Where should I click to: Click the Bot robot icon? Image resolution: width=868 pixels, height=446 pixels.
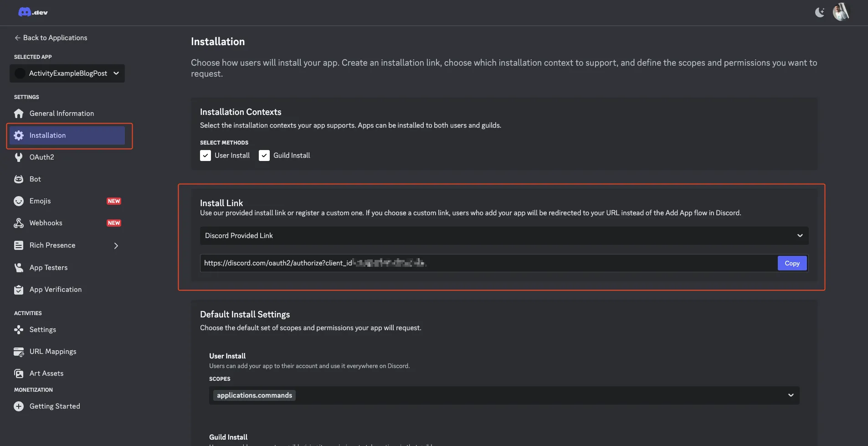click(19, 179)
